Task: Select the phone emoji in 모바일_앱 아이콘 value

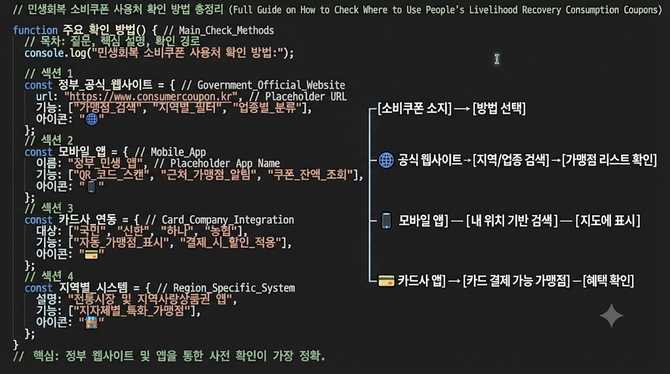Action: click(91, 186)
